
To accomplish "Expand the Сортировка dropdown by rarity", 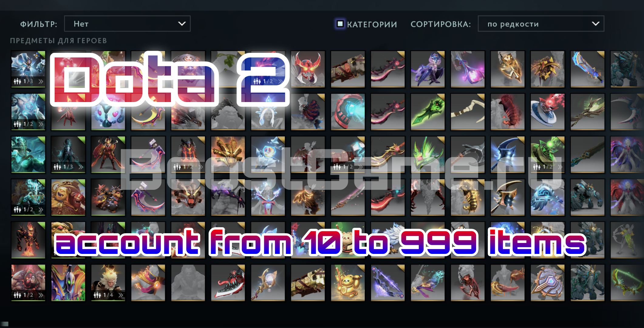I will [x=541, y=24].
